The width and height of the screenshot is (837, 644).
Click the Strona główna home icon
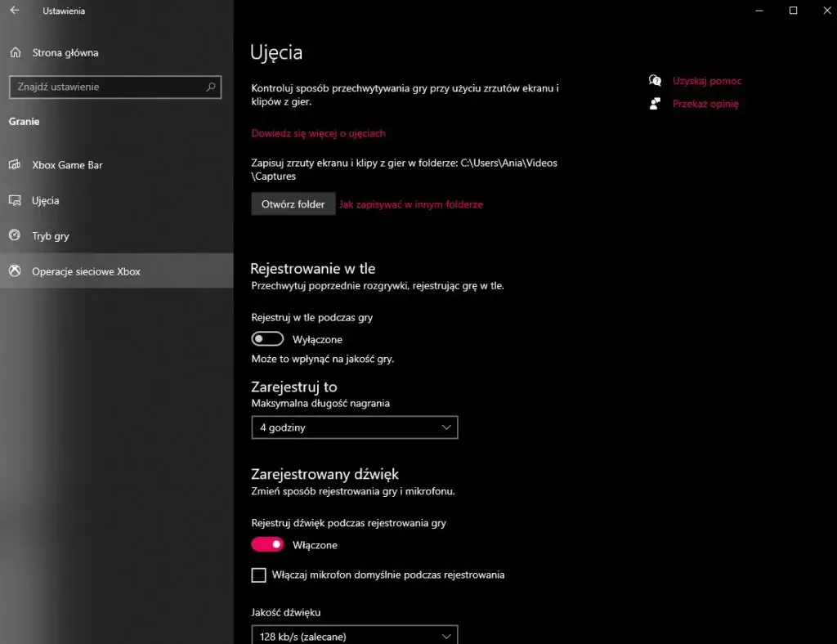coord(16,51)
